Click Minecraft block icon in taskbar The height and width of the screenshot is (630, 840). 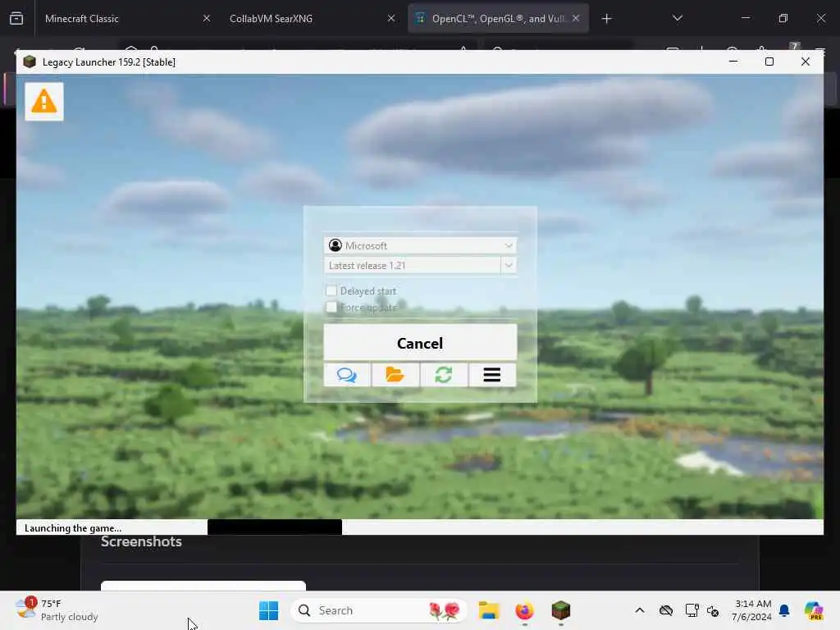coord(561,610)
